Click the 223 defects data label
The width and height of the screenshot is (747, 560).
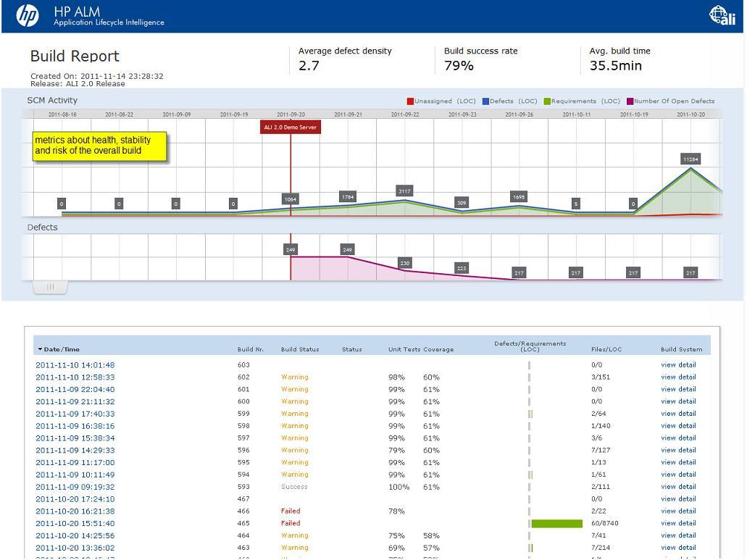tap(462, 268)
